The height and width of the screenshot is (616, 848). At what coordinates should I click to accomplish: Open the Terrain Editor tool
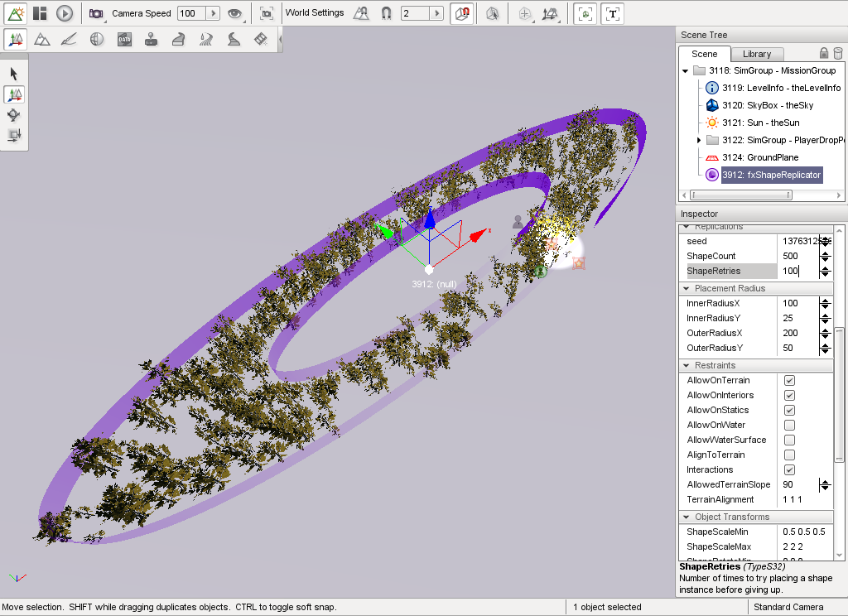(42, 39)
